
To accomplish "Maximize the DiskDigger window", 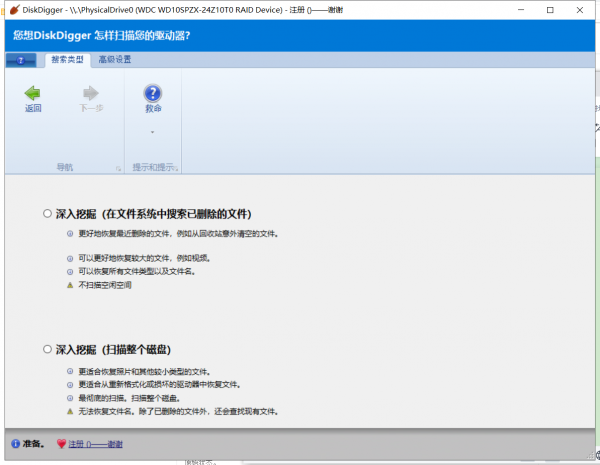I will [x=550, y=10].
